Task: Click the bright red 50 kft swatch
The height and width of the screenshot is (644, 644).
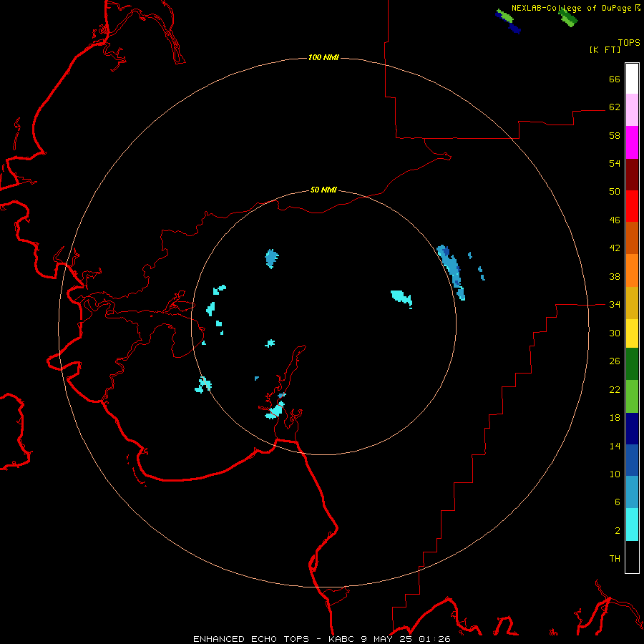Action: click(632, 206)
